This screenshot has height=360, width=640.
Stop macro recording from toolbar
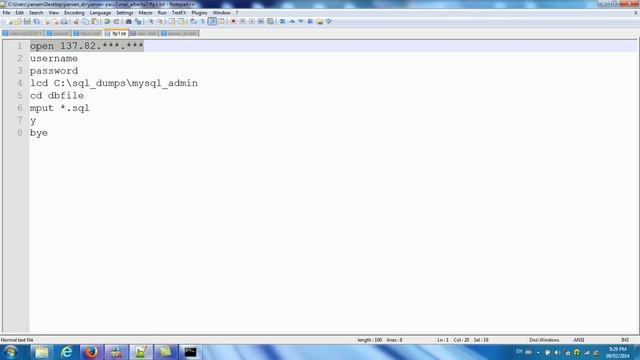[242, 21]
